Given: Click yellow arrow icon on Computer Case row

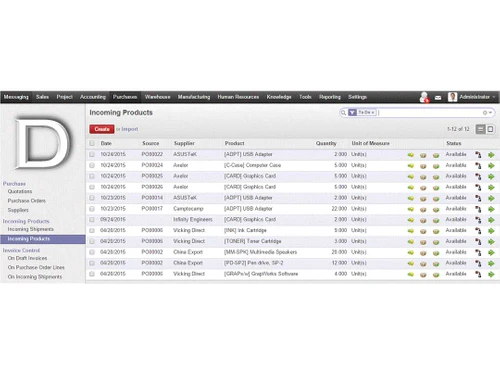Looking at the screenshot, I should tap(411, 166).
